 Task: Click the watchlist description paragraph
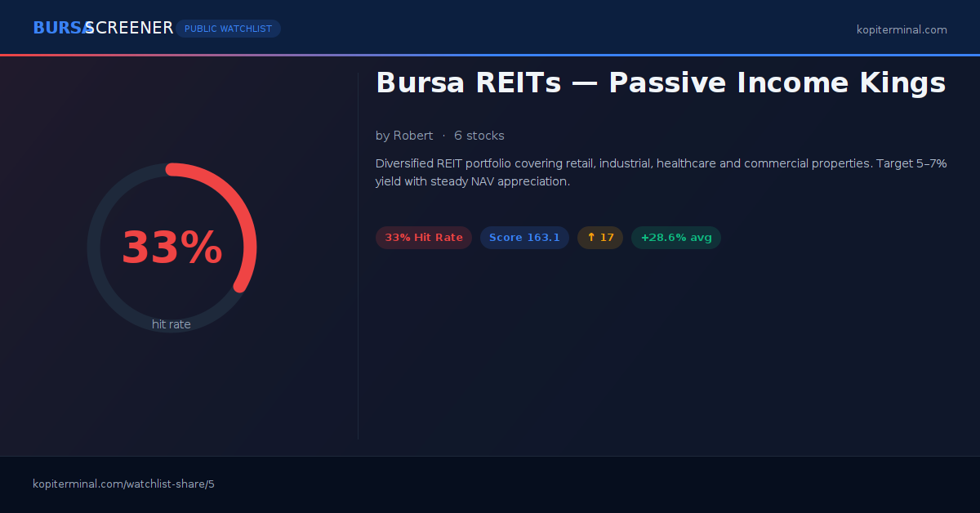(661, 172)
